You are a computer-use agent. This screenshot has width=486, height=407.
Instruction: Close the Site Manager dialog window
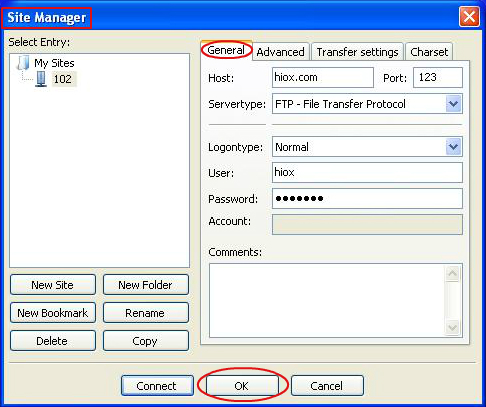point(469,16)
